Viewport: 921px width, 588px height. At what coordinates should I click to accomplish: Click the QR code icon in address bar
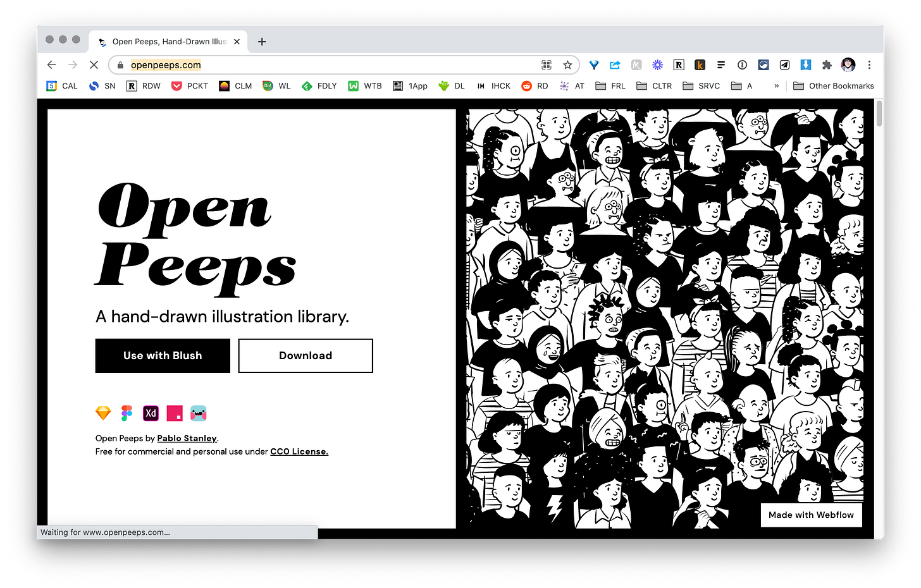[547, 64]
